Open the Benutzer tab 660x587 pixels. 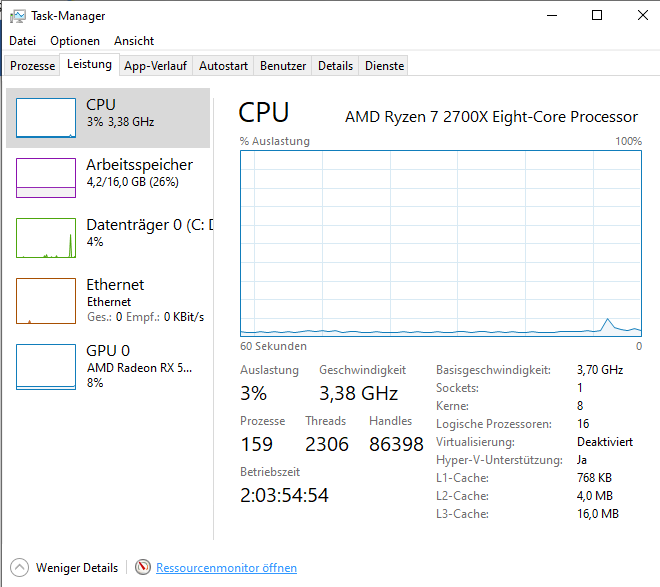pos(283,66)
